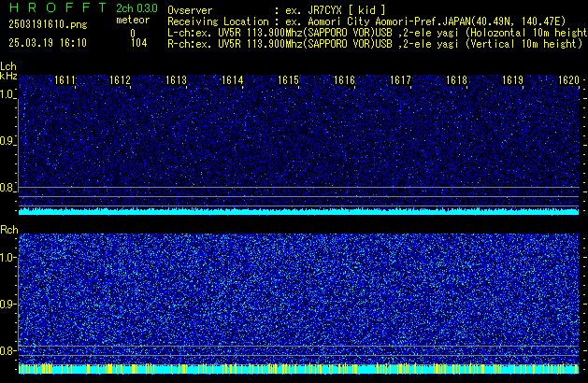Click the Rch 0.8 kHz axis label
The height and width of the screenshot is (383, 588).
7,350
